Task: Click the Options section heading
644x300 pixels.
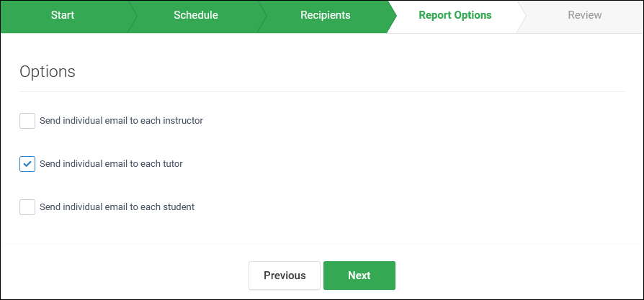Action: coord(48,72)
